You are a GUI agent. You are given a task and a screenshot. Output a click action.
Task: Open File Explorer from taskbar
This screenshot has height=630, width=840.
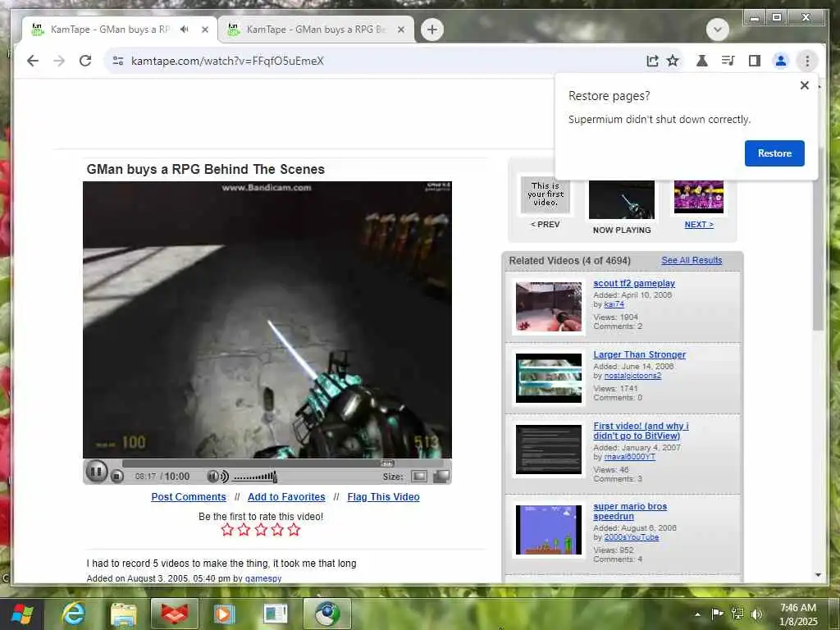(124, 614)
